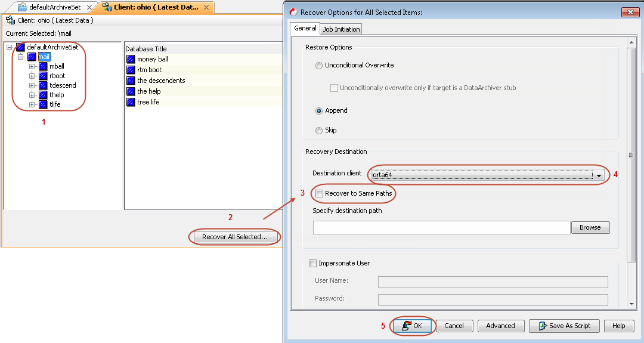This screenshot has height=343, width=644.
Task: Click the icon beside 'tree life' row
Action: point(131,102)
